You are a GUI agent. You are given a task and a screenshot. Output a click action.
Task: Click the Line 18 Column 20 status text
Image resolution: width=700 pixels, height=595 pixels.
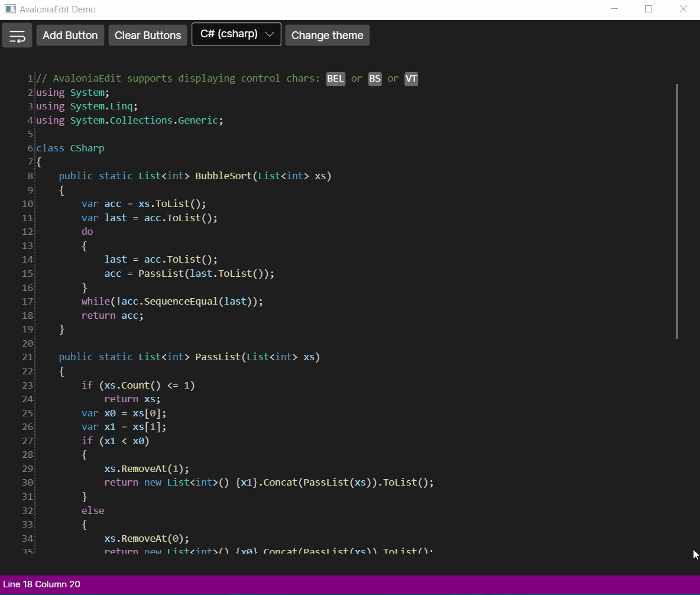click(42, 584)
